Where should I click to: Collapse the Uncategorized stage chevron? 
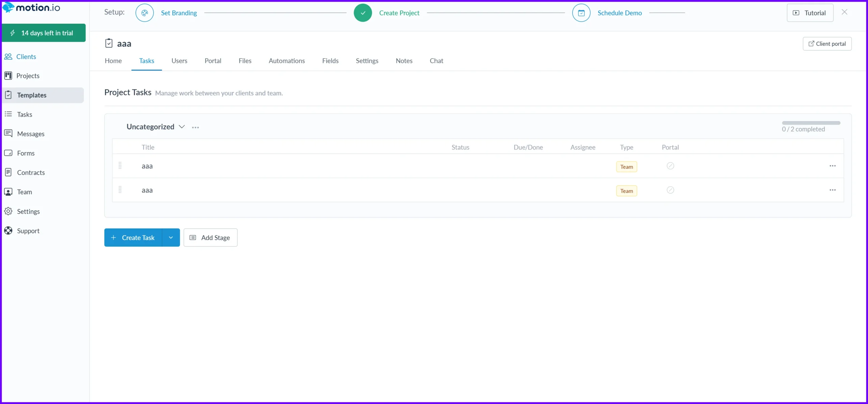[182, 127]
